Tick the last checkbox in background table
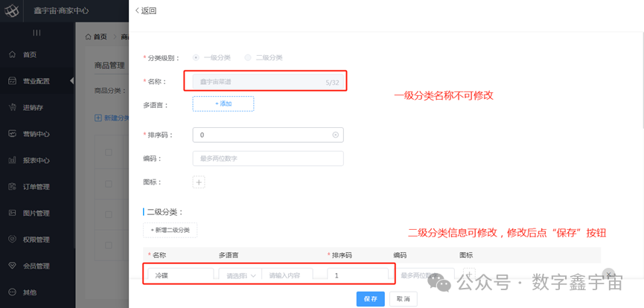Viewport: 644px width, 308px height. tap(109, 246)
